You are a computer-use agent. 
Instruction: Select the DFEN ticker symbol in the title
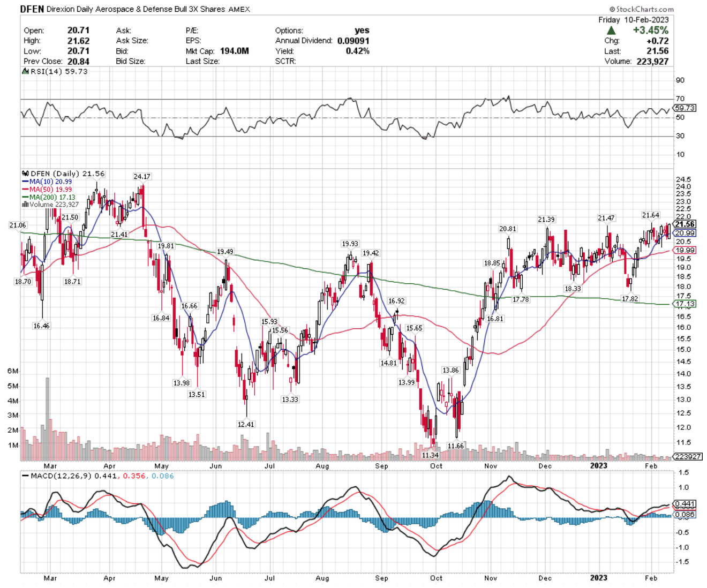point(32,9)
